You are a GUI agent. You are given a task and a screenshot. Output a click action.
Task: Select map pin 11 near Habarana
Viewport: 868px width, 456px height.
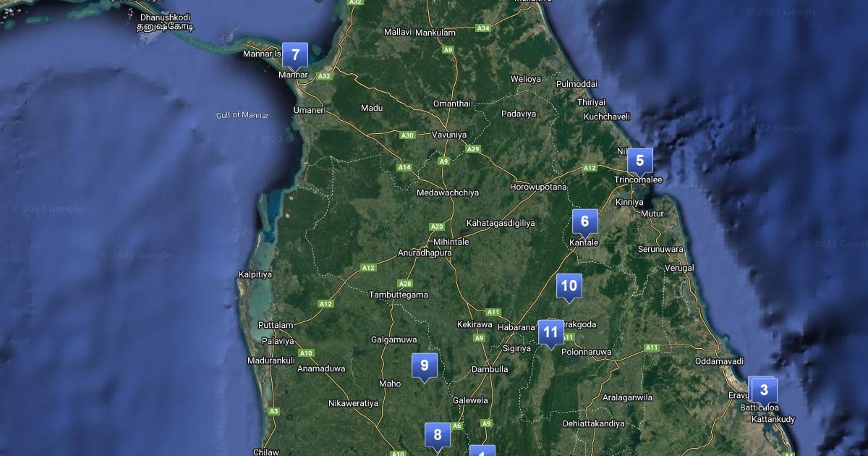coord(550,333)
